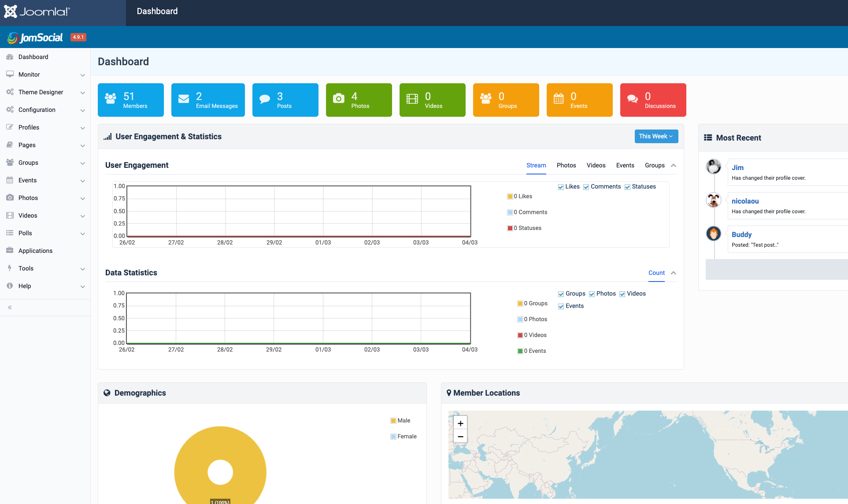Click the Joomla logo icon
848x504 pixels.
(11, 11)
